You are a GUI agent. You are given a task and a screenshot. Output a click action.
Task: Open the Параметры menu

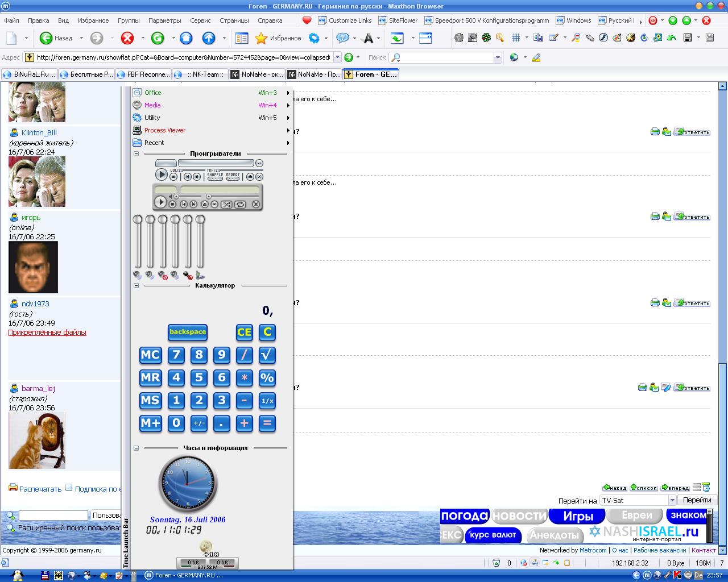pos(165,20)
